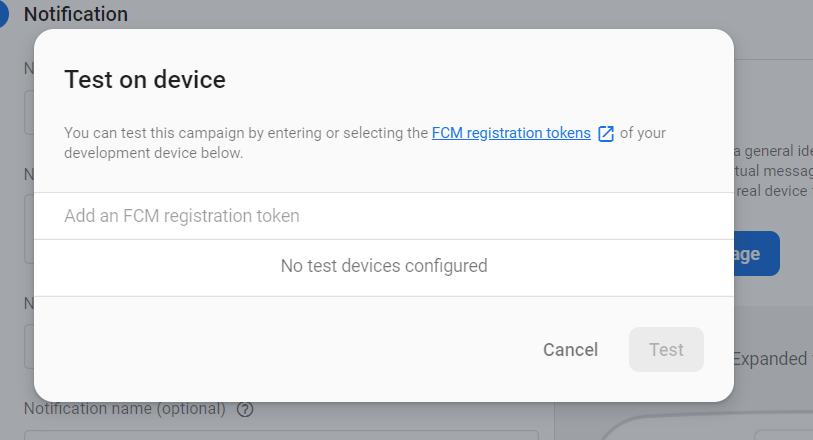This screenshot has height=440, width=813.
Task: Switch to the Expanded view tab
Action: pyautogui.click(x=773, y=359)
